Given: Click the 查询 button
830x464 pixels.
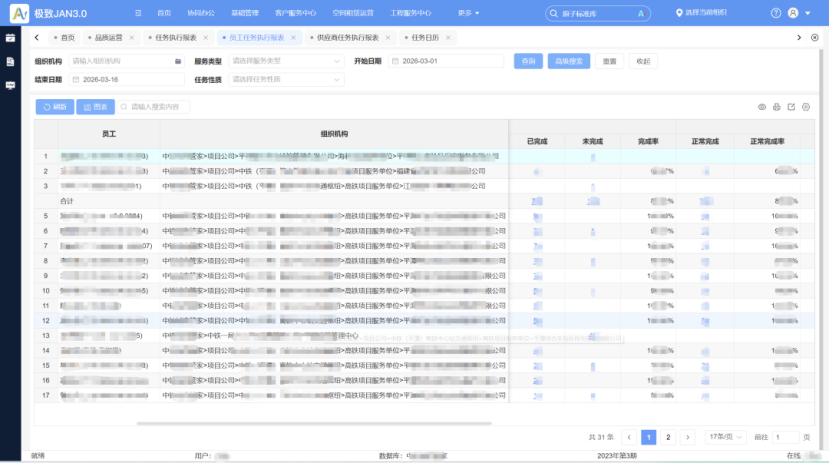Looking at the screenshot, I should coord(528,61).
